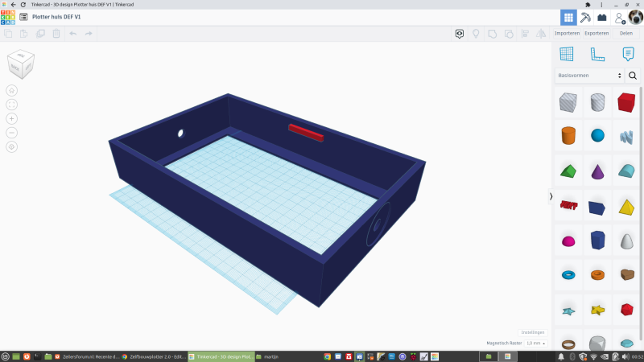Open the Zelfbouwplotter taskbar window

(154, 356)
